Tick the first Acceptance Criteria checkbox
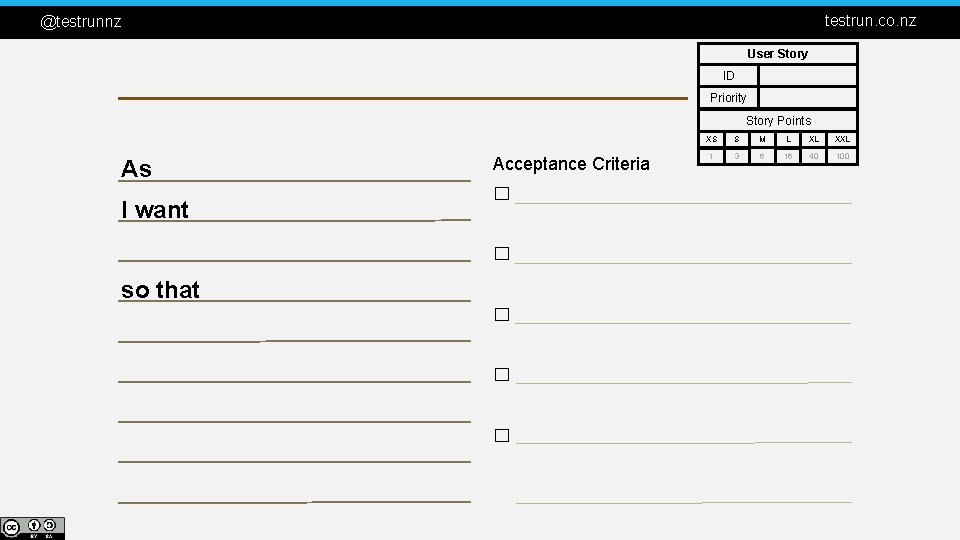This screenshot has width=960, height=540. (x=502, y=193)
